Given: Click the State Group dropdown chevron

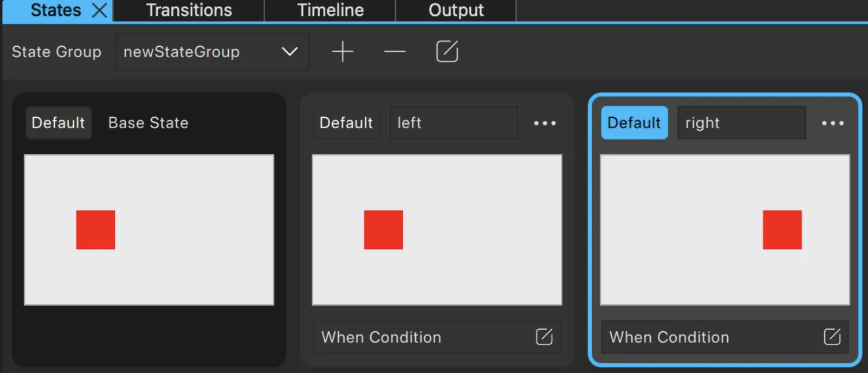Looking at the screenshot, I should tap(290, 52).
